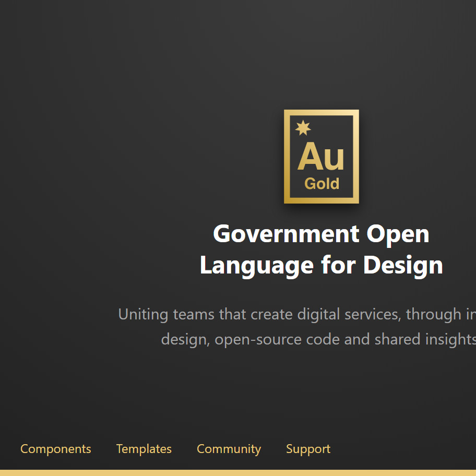Click the 'Gold' label inside the logo
This screenshot has height=476, width=476.
coord(322,184)
